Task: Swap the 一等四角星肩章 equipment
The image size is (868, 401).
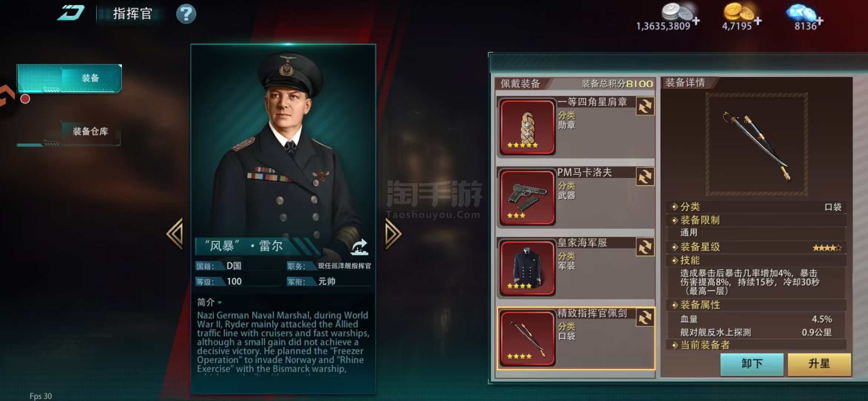Action: click(645, 107)
